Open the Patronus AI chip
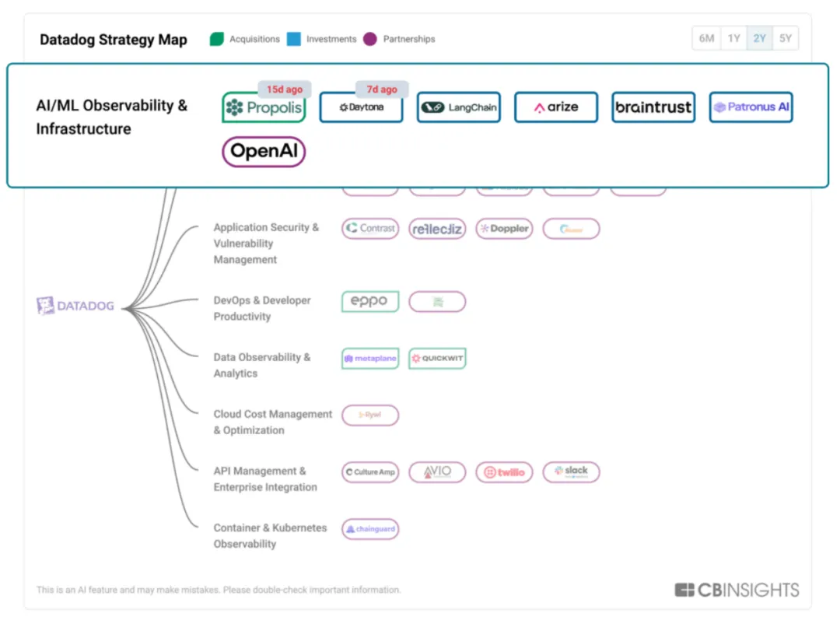This screenshot has height=624, width=840. tap(751, 108)
